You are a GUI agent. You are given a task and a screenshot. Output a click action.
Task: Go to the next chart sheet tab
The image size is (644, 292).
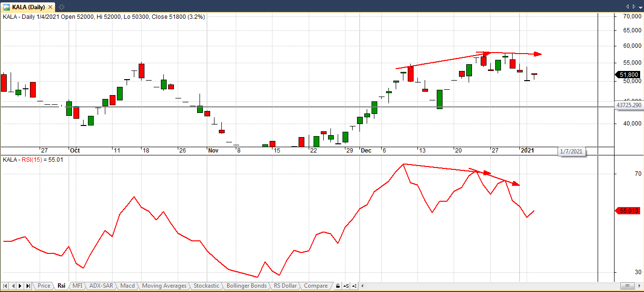21,286
